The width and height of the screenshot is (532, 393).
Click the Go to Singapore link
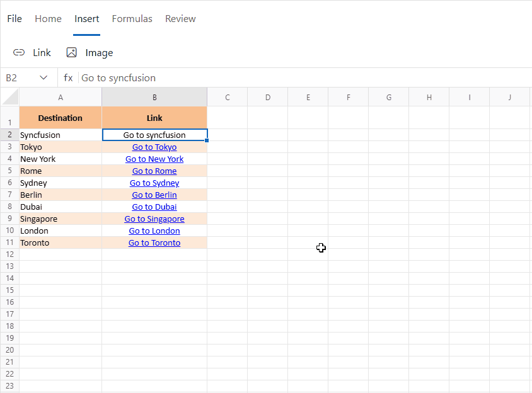click(154, 219)
